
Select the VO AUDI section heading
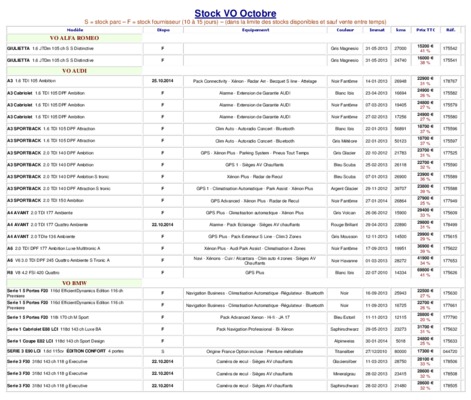click(74, 71)
